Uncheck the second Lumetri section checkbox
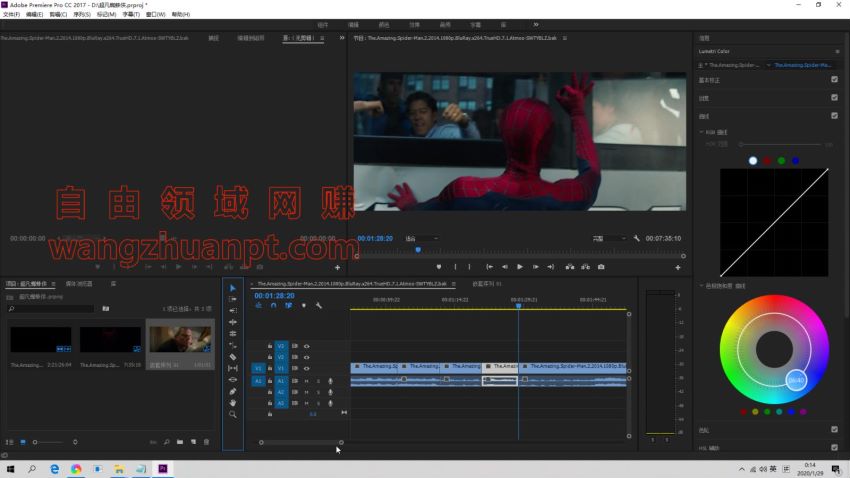Screen dimensions: 850x478 click(x=834, y=98)
